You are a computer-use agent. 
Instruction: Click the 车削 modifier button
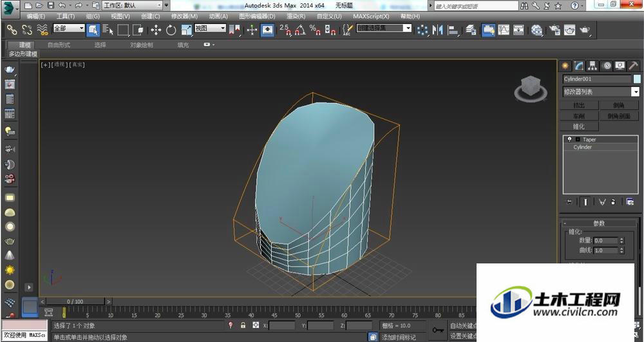(x=579, y=116)
